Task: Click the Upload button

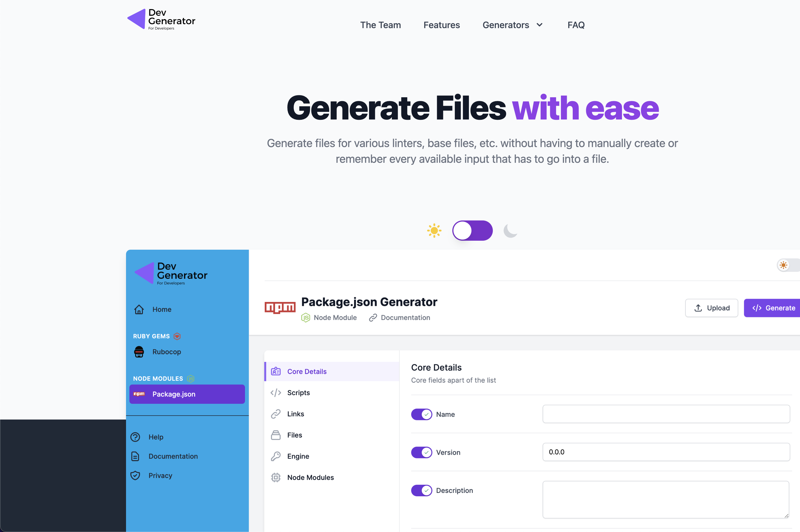Action: (711, 308)
